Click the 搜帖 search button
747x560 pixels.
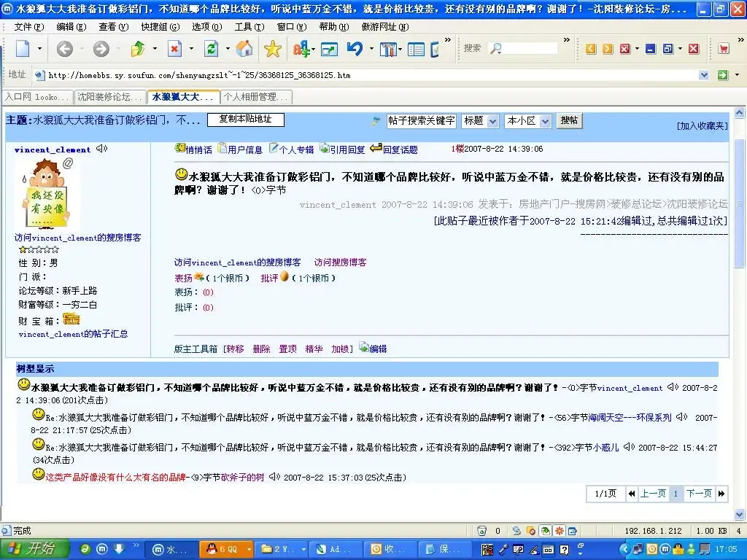click(x=569, y=120)
